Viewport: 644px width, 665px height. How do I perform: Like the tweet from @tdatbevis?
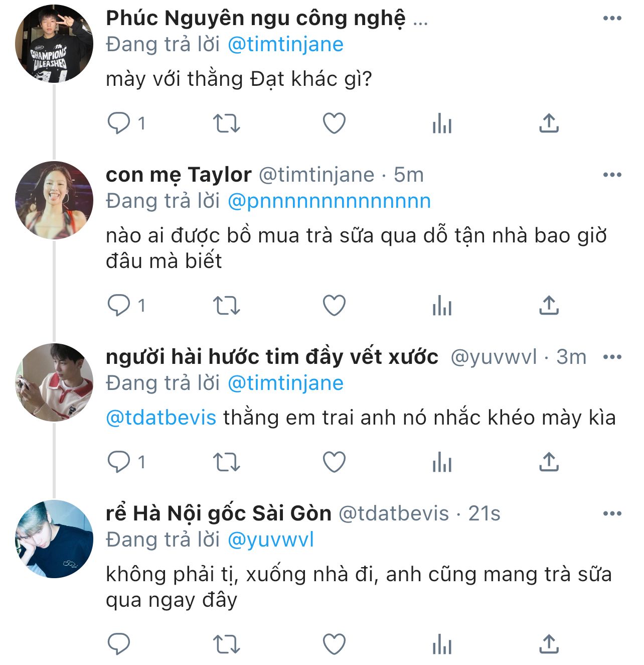pos(334,644)
